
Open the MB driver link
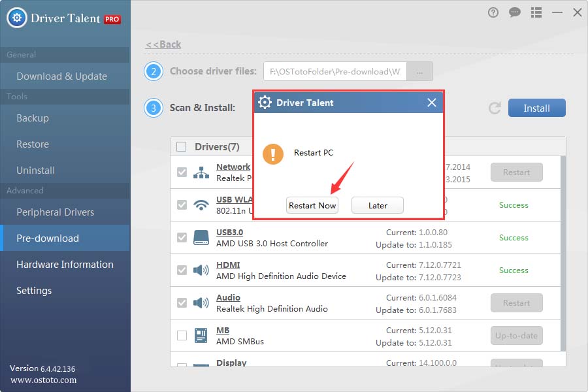pos(223,330)
